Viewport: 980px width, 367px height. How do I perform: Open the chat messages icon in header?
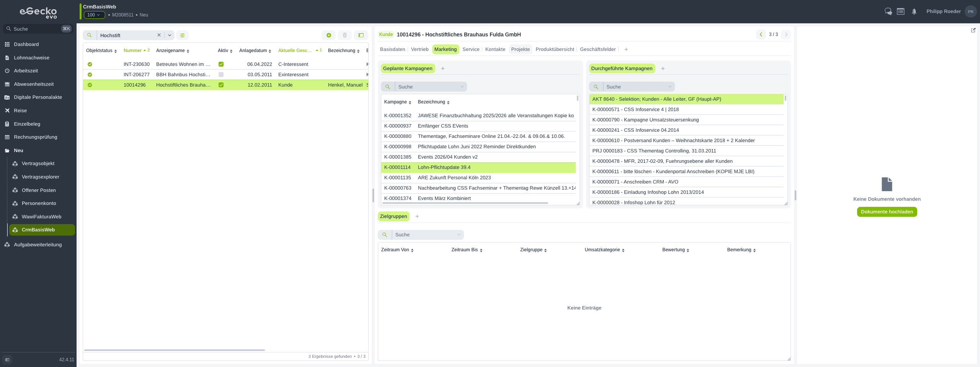click(888, 11)
